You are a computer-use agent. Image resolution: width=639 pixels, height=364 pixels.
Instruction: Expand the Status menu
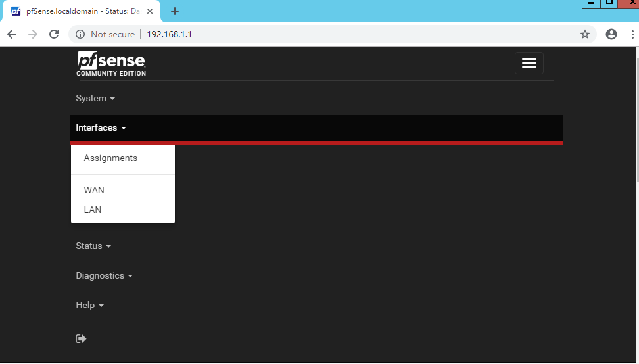click(x=93, y=246)
